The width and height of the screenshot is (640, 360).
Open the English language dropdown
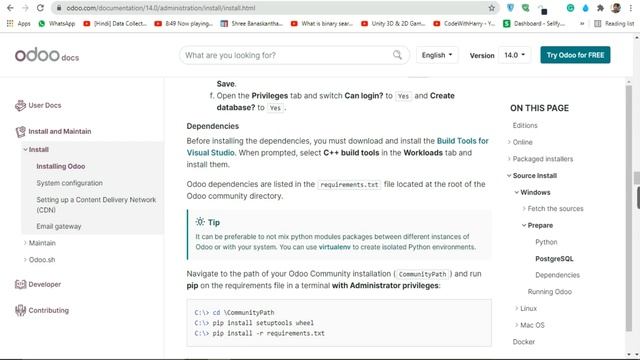(x=437, y=55)
